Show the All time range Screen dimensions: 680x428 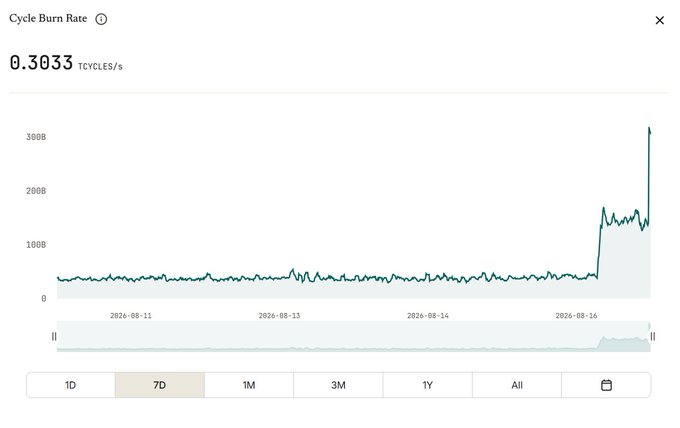click(517, 385)
